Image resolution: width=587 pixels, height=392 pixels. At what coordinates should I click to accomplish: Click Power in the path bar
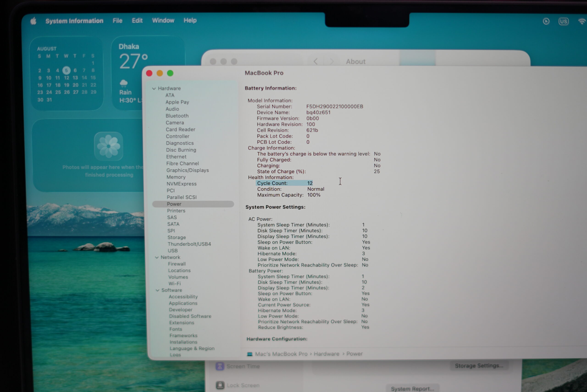coord(354,354)
